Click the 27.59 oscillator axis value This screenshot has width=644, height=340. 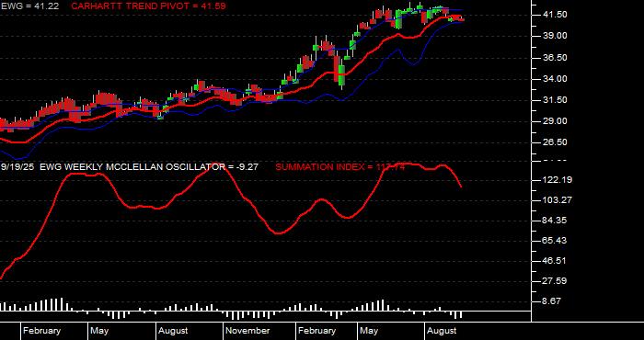click(556, 281)
